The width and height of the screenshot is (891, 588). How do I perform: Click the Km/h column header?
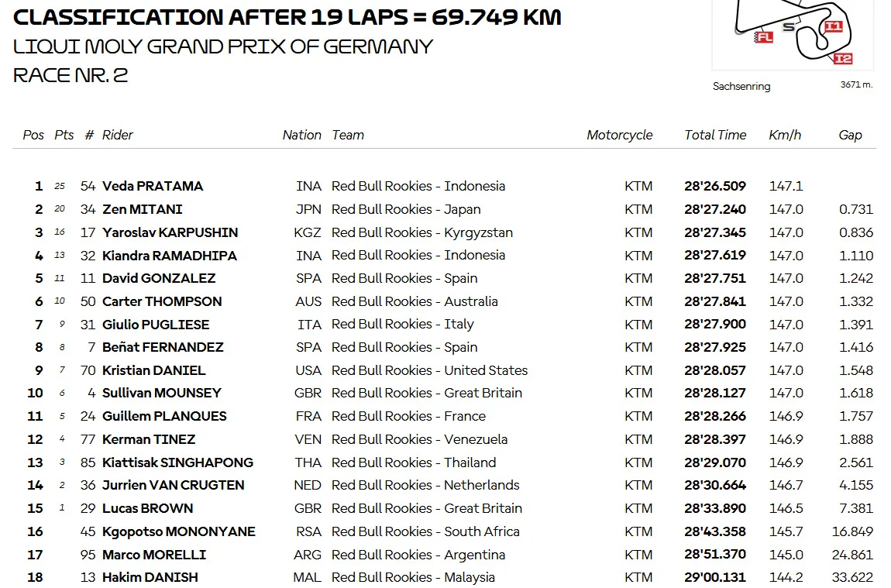tap(785, 136)
